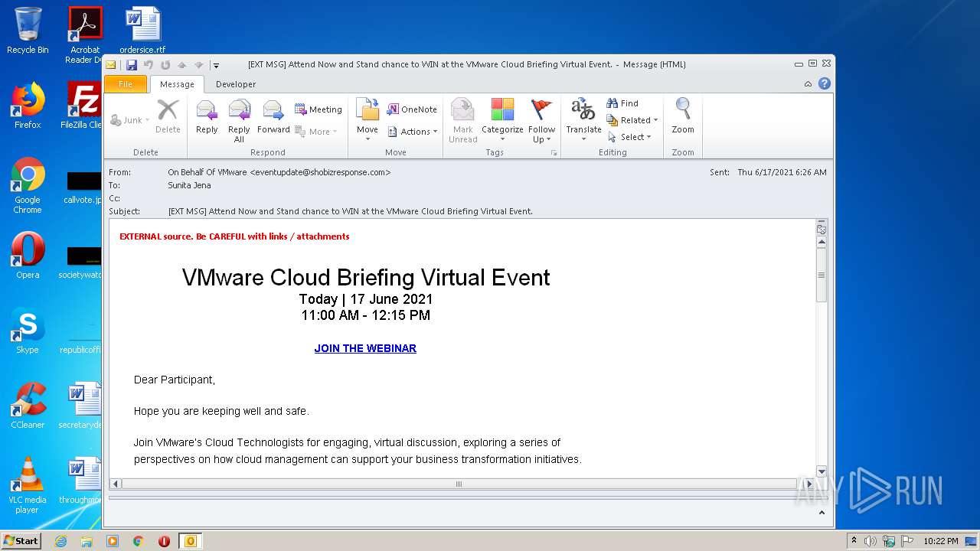
Task: Collapse the ribbon with the caret icon
Action: point(808,84)
